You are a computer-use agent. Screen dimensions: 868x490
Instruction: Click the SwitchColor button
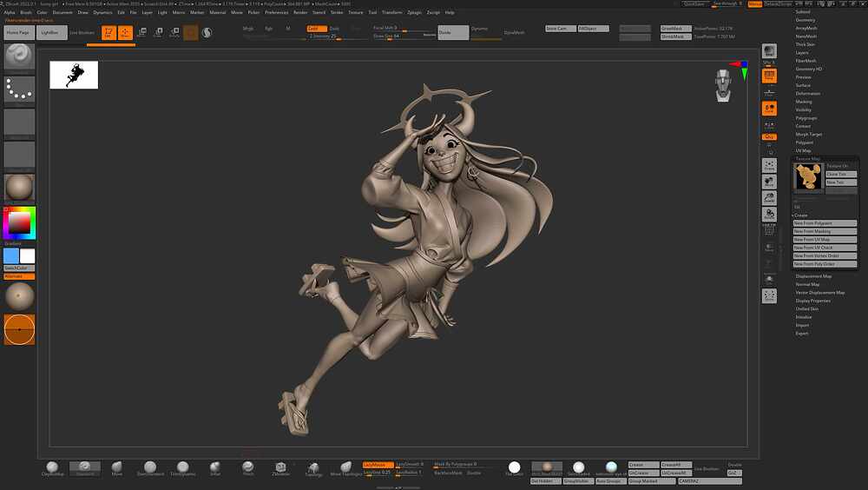(19, 268)
